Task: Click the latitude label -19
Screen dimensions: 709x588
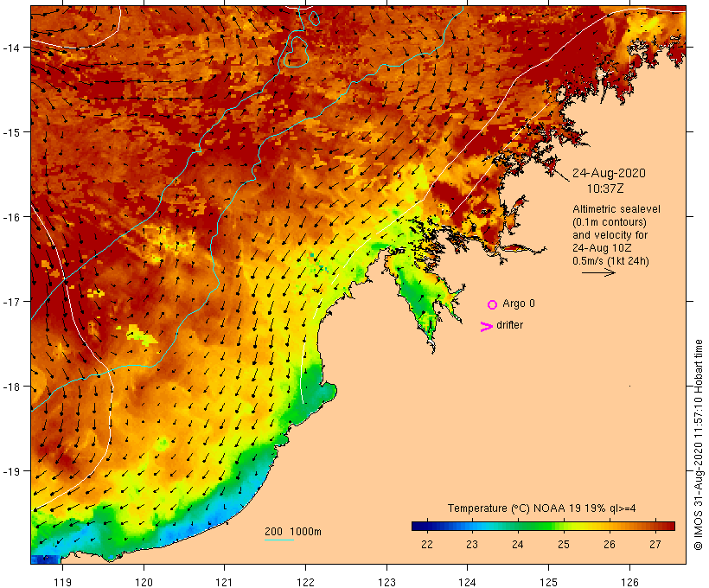Action: tap(10, 471)
